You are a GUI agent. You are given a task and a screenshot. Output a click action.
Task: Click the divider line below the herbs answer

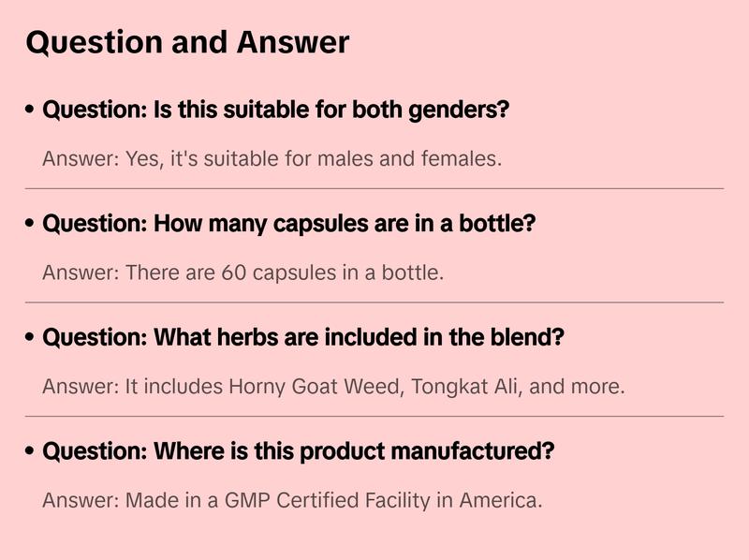tap(374, 416)
